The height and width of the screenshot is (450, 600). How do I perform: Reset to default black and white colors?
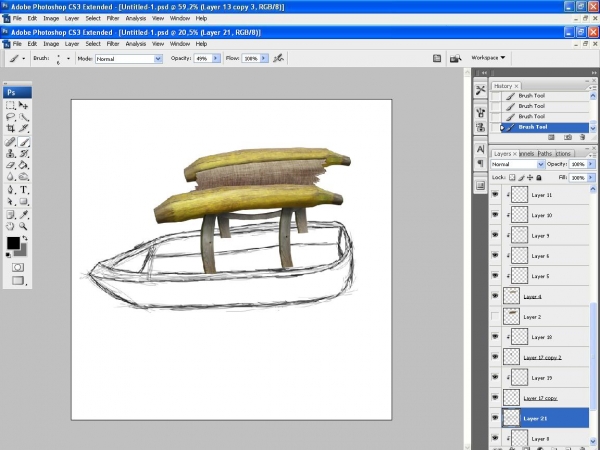point(8,255)
